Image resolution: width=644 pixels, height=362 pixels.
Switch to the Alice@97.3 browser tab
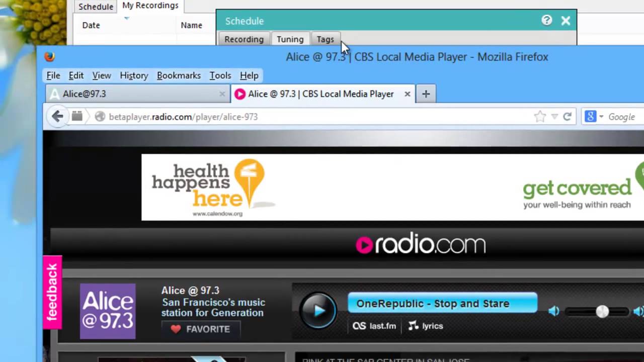(x=137, y=94)
